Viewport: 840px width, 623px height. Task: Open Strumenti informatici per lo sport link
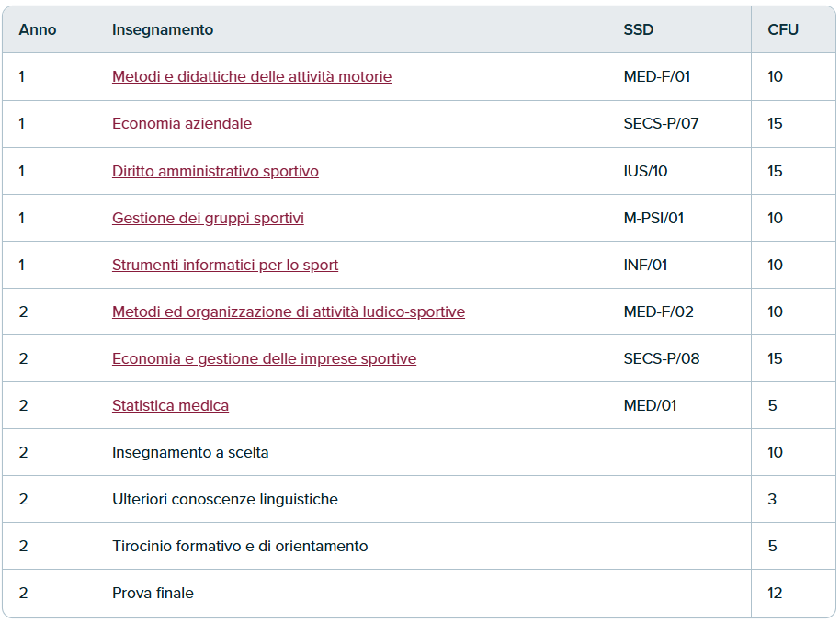click(225, 266)
